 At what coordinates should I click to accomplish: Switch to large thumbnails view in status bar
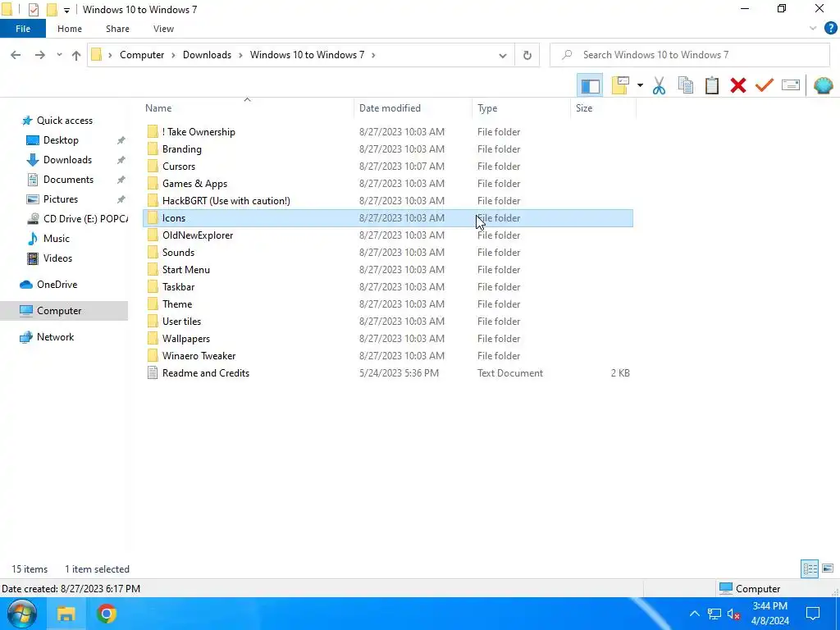(828, 568)
